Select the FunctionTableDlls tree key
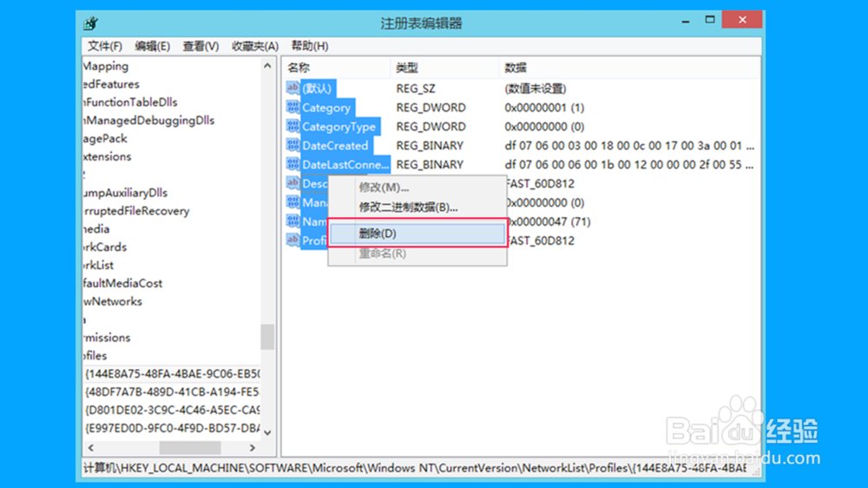This screenshot has width=868, height=488. (131, 102)
